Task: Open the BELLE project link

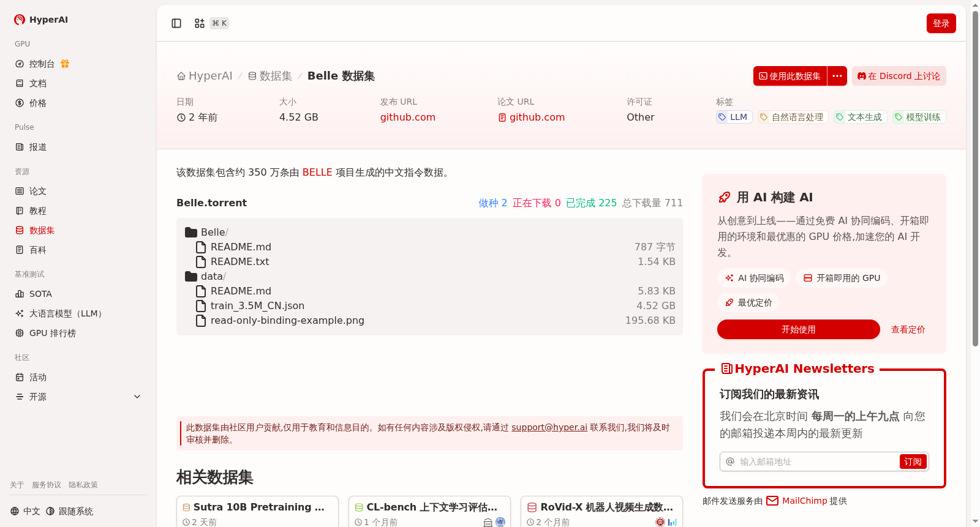Action: tap(317, 173)
